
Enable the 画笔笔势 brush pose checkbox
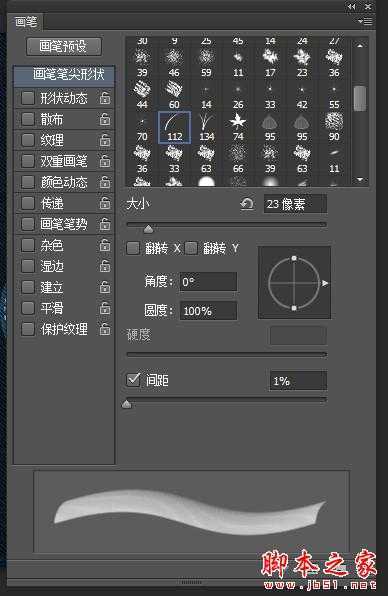(28, 224)
